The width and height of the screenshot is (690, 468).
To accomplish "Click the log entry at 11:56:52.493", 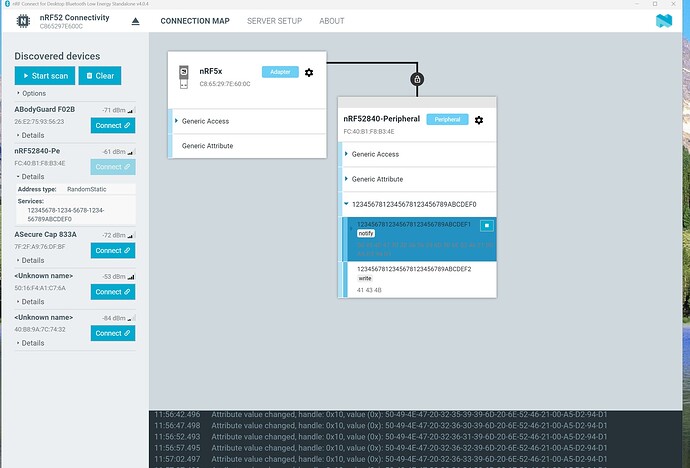I will tap(381, 437).
